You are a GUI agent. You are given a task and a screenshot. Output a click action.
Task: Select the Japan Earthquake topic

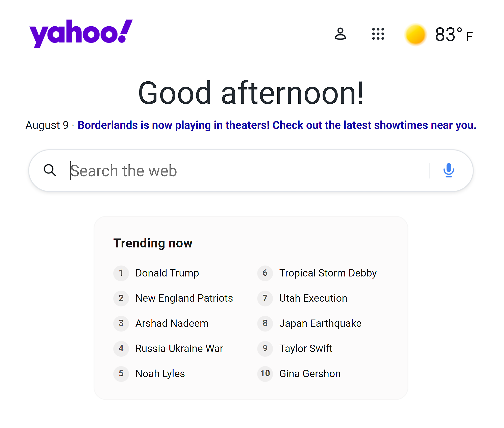321,323
